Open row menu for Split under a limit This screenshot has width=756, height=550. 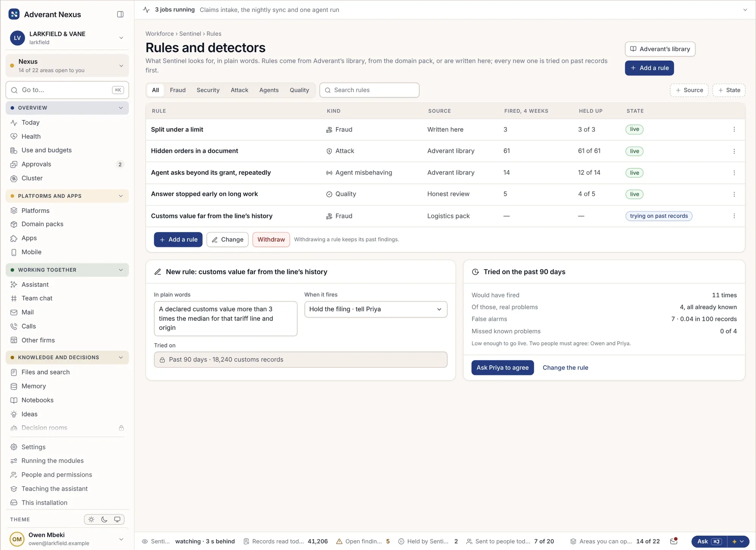(734, 129)
